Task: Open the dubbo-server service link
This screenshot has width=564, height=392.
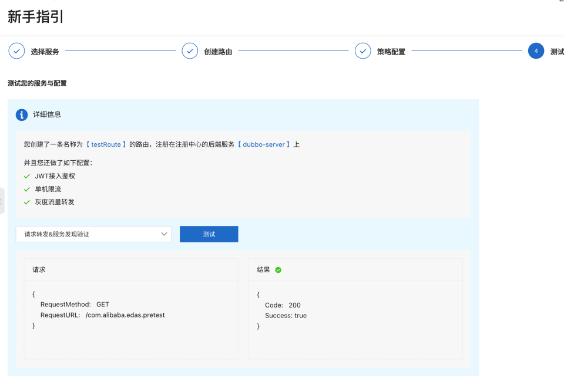Action: click(x=264, y=144)
